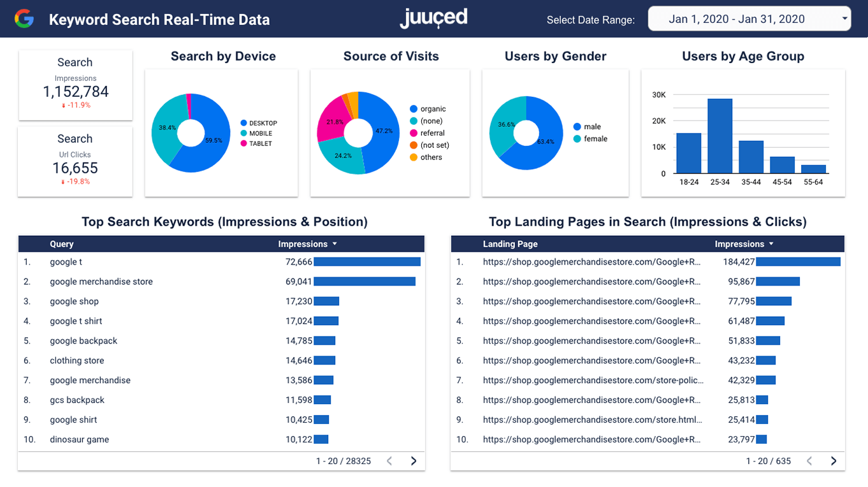The height and width of the screenshot is (487, 868).
Task: Click the 18-24 age group bar
Action: [x=689, y=153]
